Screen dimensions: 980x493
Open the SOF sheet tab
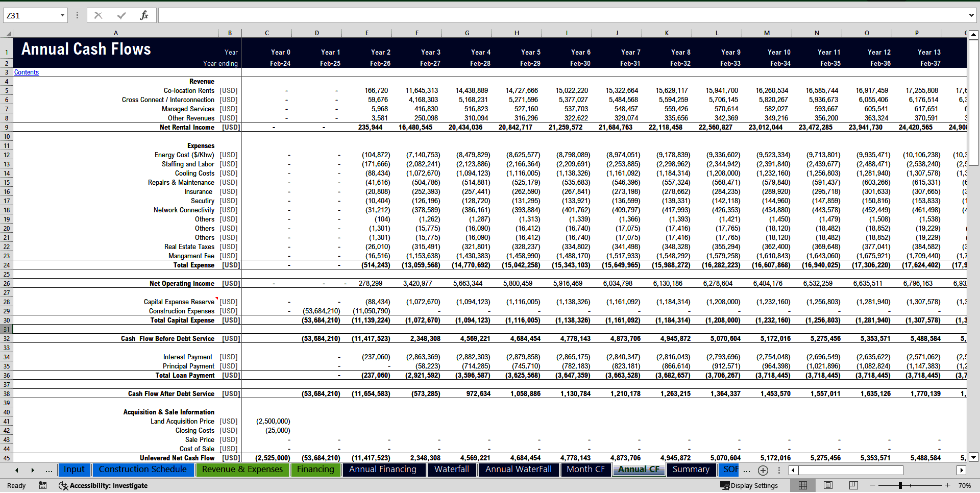click(730, 470)
